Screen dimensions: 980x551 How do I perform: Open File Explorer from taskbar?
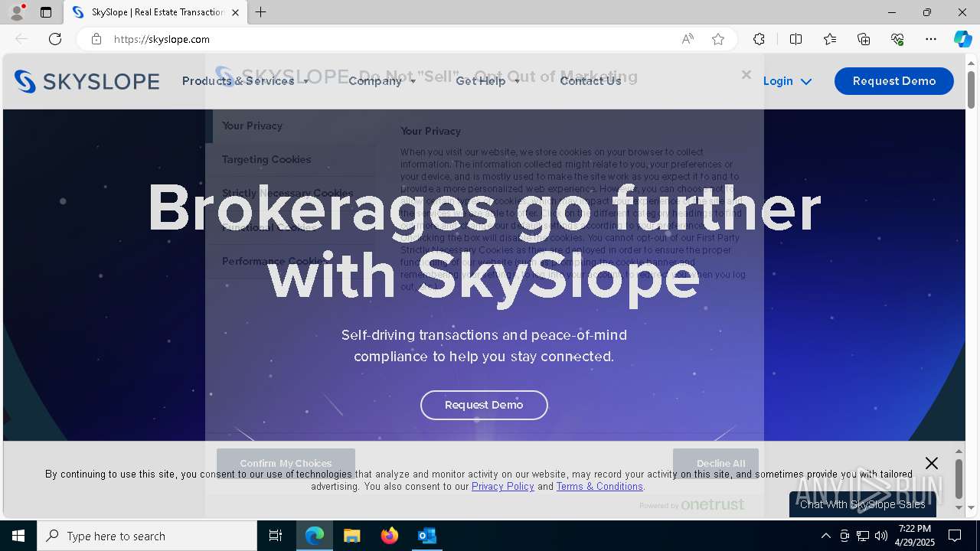352,536
